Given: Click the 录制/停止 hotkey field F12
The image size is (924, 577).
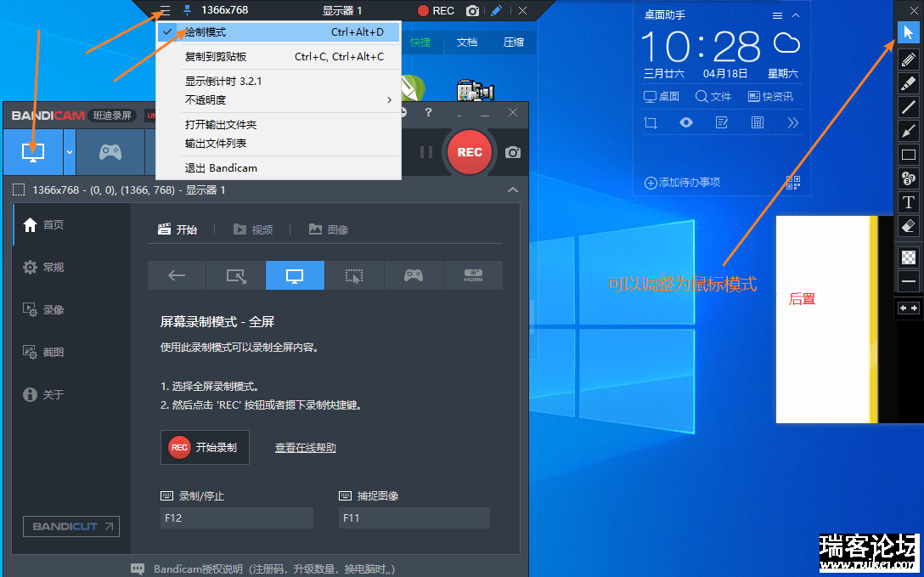Looking at the screenshot, I should click(x=236, y=518).
